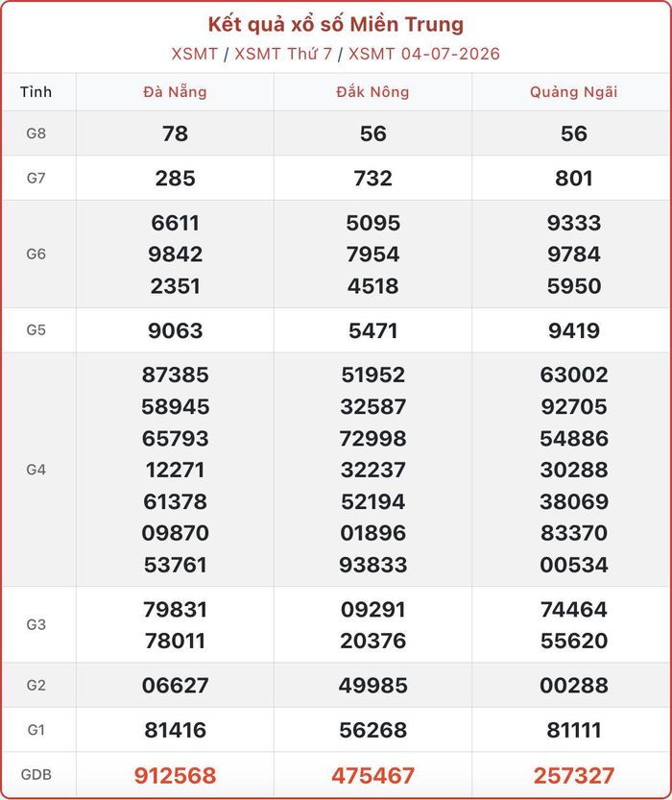The width and height of the screenshot is (672, 800).
Task: Click the Tỉnh column header
Action: pos(36,92)
